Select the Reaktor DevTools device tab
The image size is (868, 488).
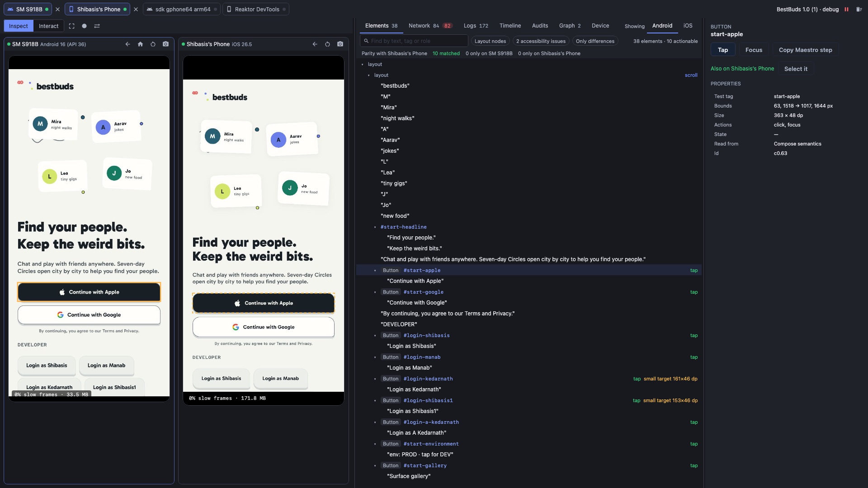click(256, 9)
